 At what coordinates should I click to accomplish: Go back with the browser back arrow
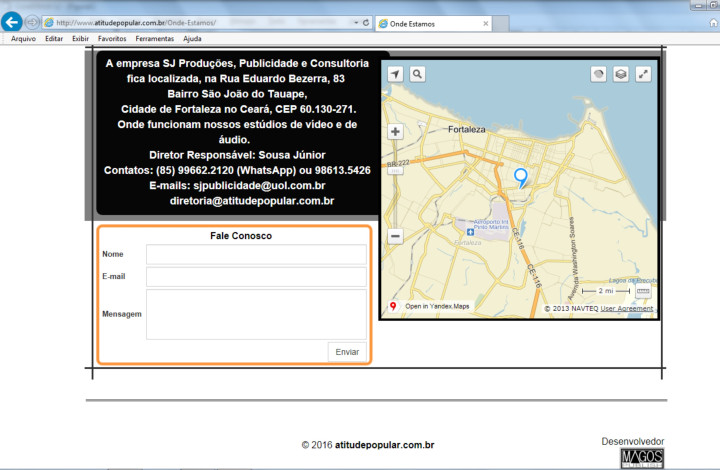11,22
